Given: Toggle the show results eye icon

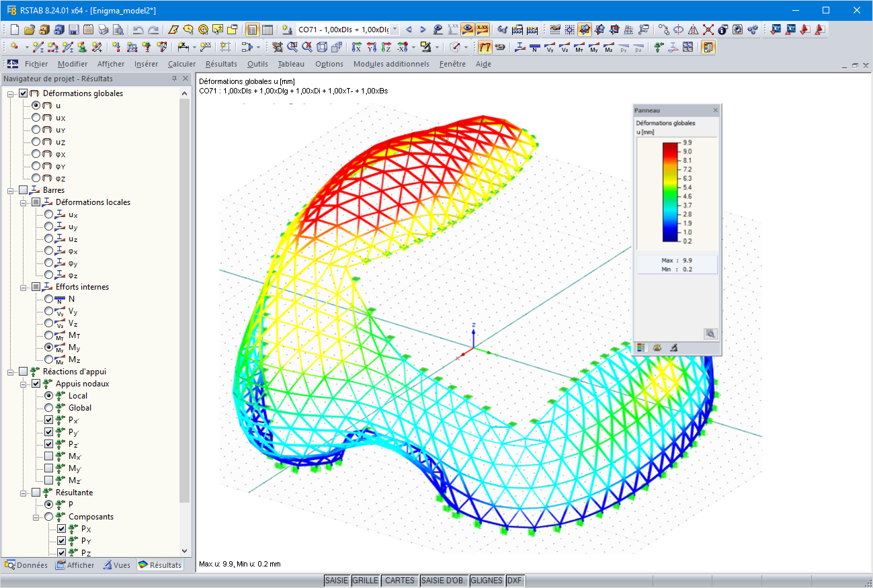Looking at the screenshot, I should 468,30.
